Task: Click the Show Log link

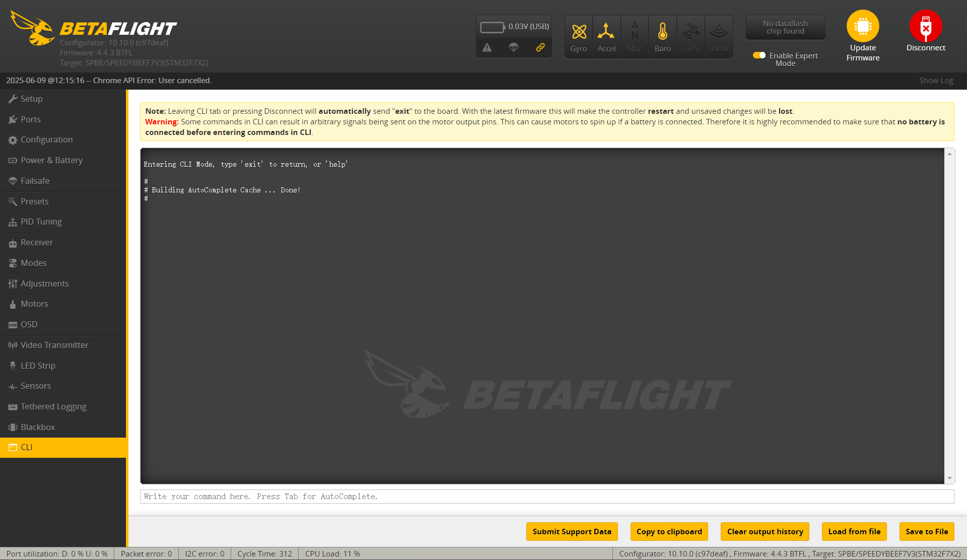Action: pos(936,81)
